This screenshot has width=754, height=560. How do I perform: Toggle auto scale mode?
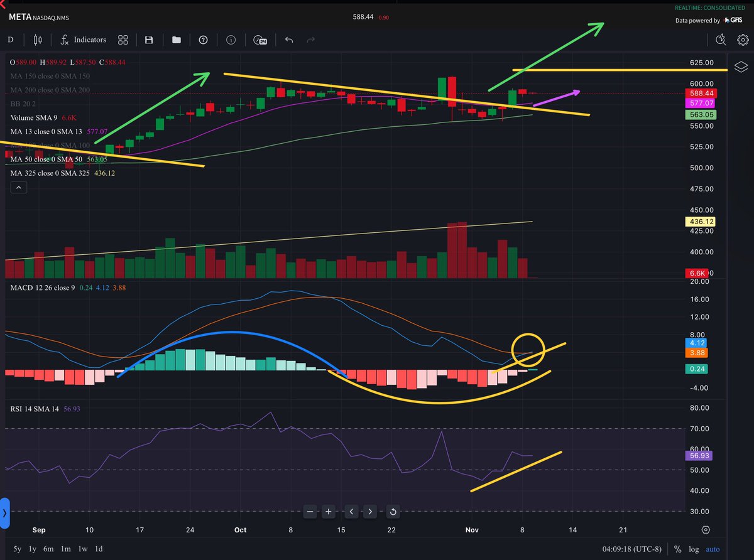tap(713, 549)
